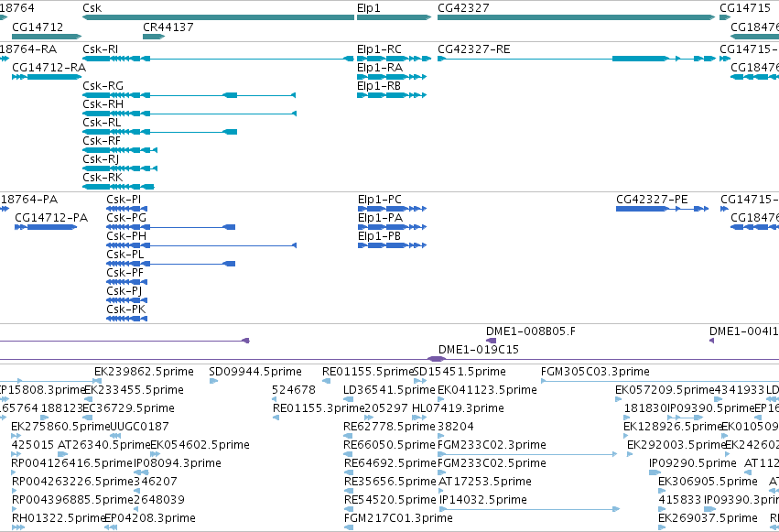
Task: Open the UUGC0187 feature label
Action: pyautogui.click(x=140, y=427)
